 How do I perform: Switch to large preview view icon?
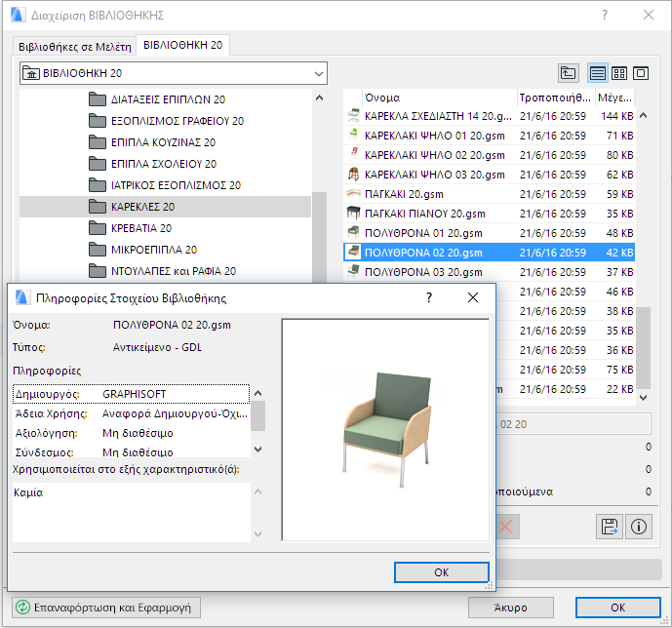point(641,73)
